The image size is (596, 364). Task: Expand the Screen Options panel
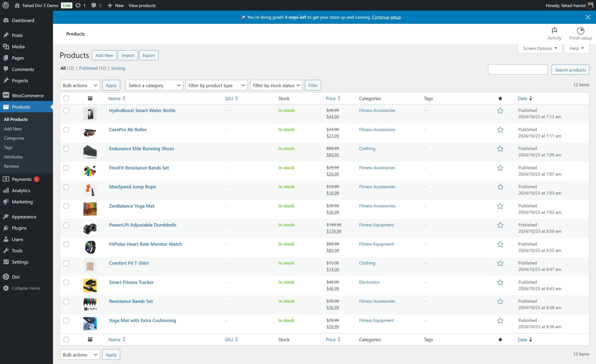coord(540,48)
